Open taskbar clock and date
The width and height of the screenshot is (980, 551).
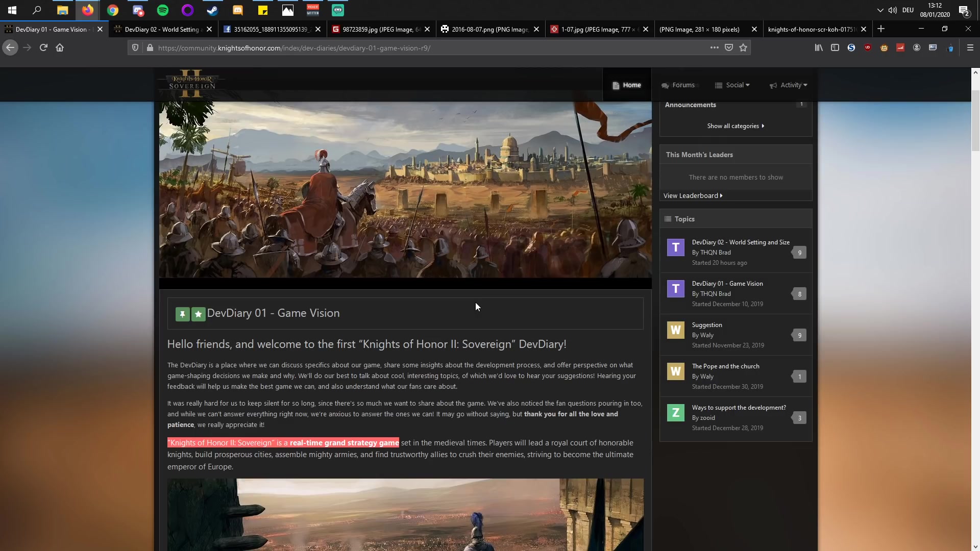[935, 10]
